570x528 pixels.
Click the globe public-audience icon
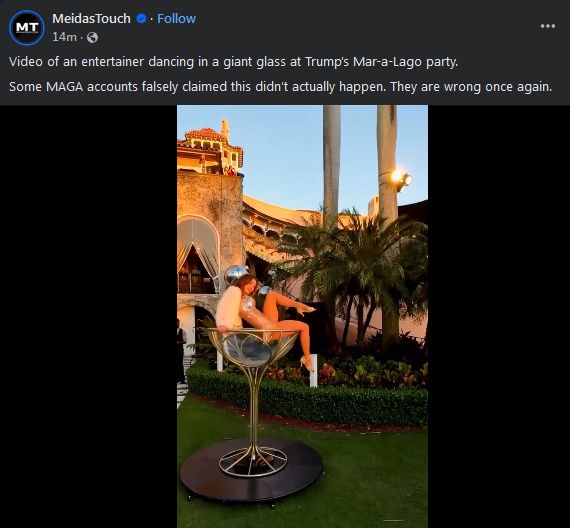pos(92,37)
